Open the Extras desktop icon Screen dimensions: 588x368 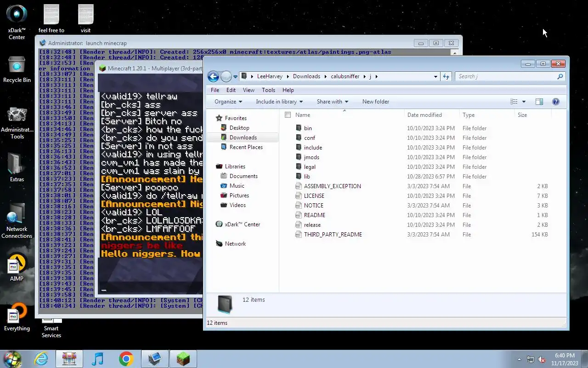coord(17,167)
